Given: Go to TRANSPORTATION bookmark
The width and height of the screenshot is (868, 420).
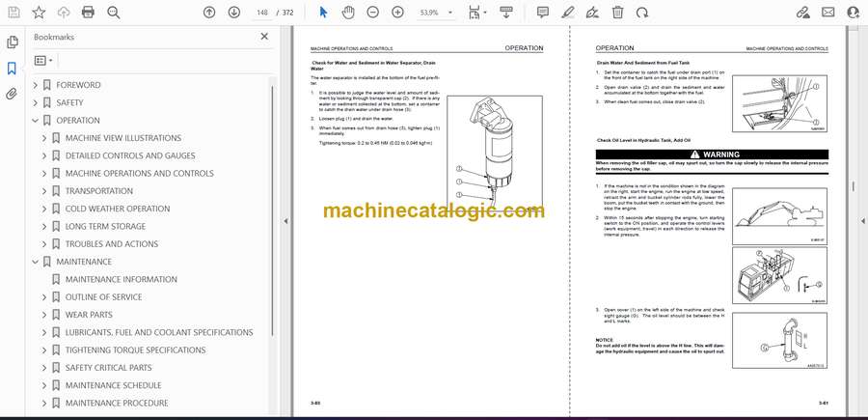Looking at the screenshot, I should (99, 191).
